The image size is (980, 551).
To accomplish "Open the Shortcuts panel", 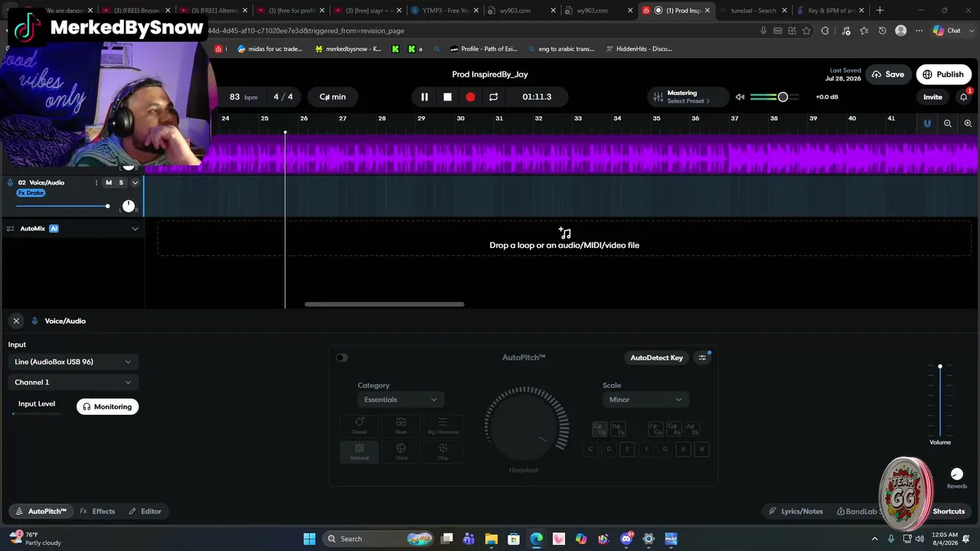I will point(949,511).
